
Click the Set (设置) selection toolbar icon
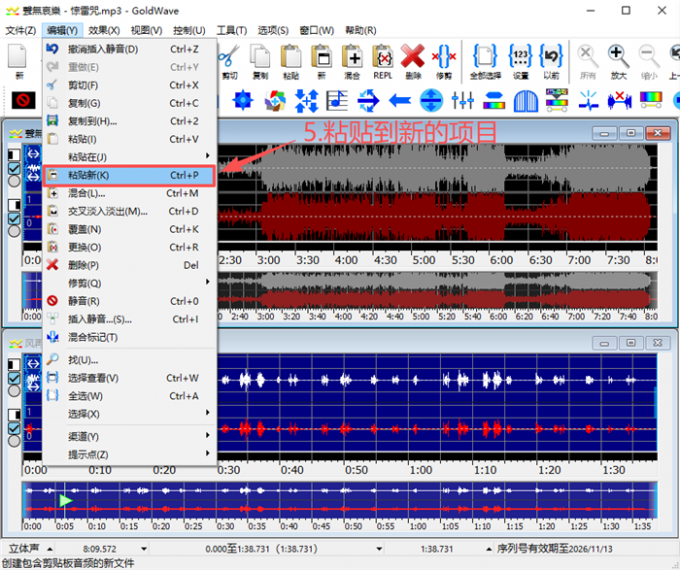pyautogui.click(x=520, y=57)
